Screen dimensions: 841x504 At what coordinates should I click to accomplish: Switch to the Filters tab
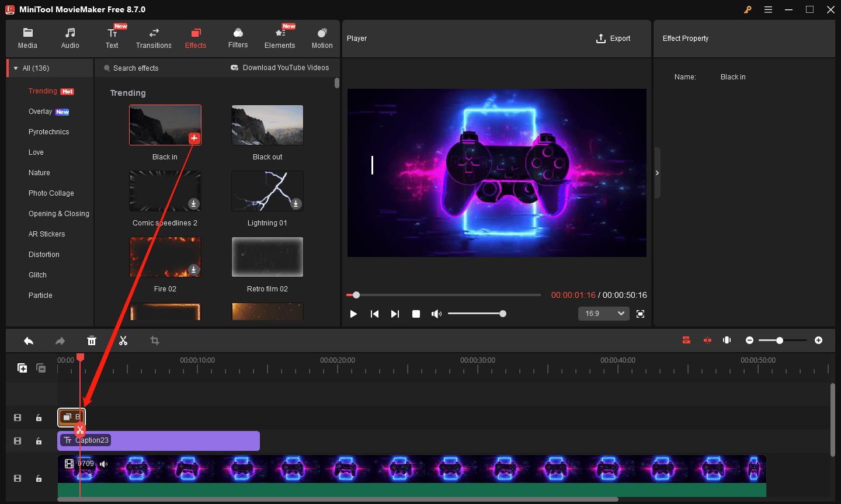pos(238,39)
